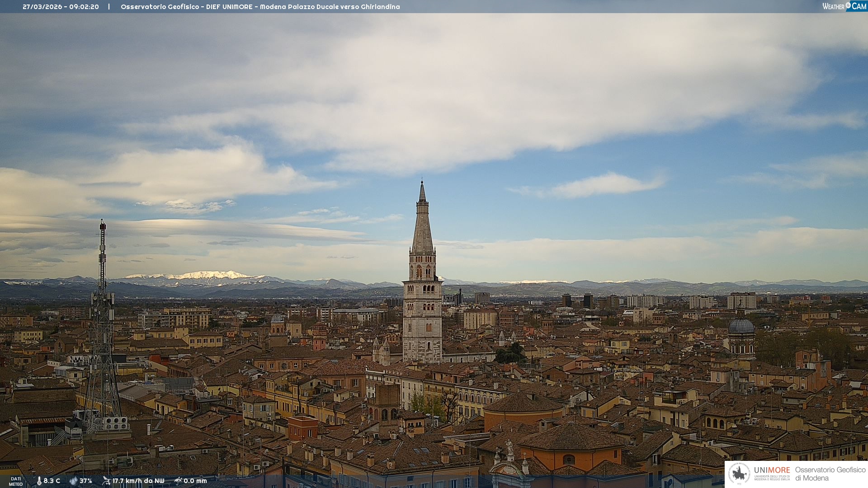Click the humidity water drops icon
Viewport: 868px width, 488px height.
[73, 481]
